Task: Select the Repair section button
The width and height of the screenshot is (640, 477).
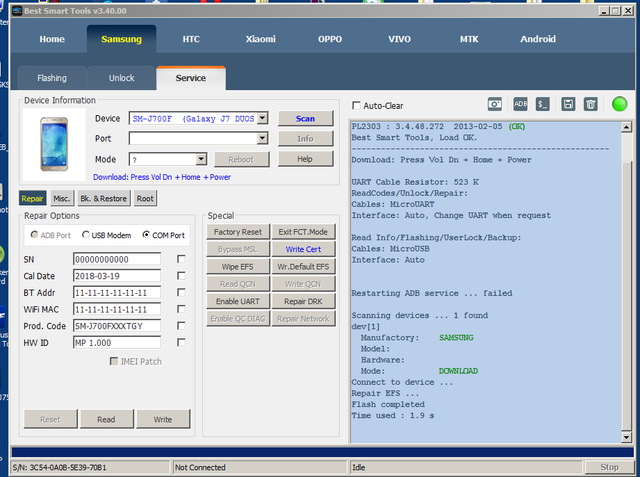Action: 32,199
